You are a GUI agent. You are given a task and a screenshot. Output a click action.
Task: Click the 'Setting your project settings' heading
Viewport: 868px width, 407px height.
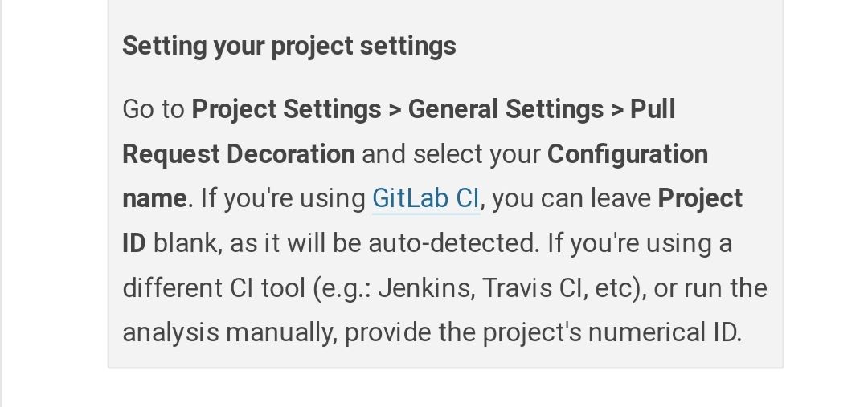click(x=289, y=46)
